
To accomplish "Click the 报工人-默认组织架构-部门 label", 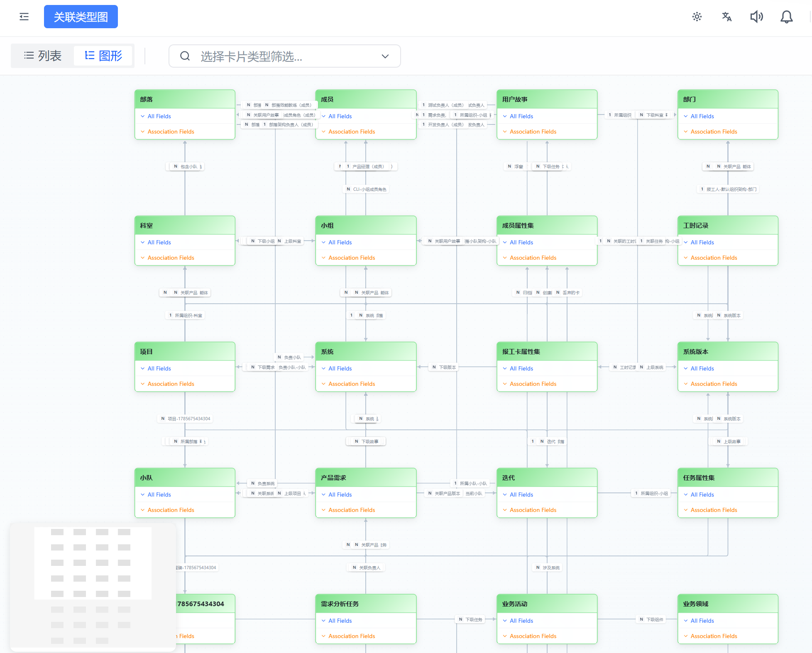I will tap(728, 189).
